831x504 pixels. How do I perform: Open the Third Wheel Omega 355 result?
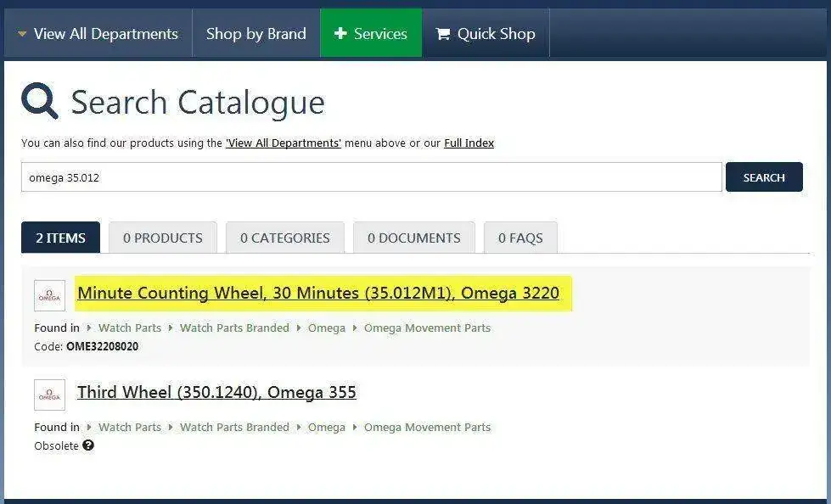216,392
